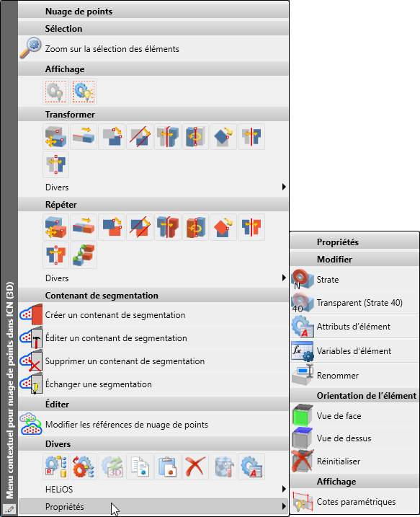
Task: Toggle Cotes paramétriques display
Action: (354, 502)
